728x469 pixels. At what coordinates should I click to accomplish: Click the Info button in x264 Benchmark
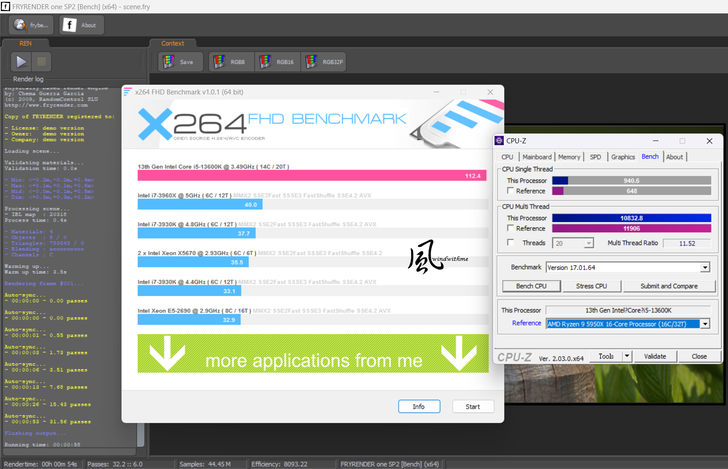pyautogui.click(x=419, y=406)
